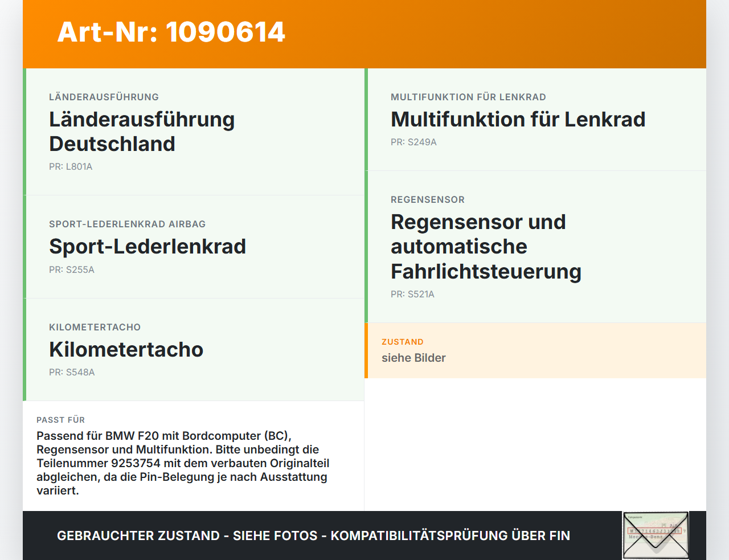Click the ZUSTAND label

[x=403, y=342]
